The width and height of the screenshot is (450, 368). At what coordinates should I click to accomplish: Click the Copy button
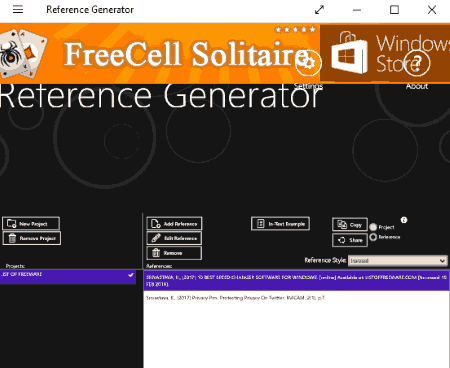point(350,225)
